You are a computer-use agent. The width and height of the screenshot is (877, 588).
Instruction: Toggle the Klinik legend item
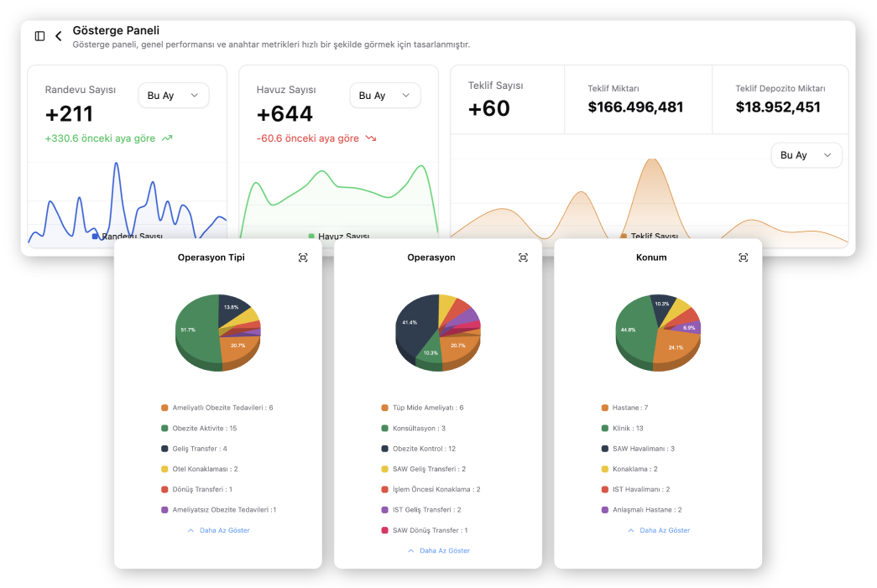(x=628, y=429)
